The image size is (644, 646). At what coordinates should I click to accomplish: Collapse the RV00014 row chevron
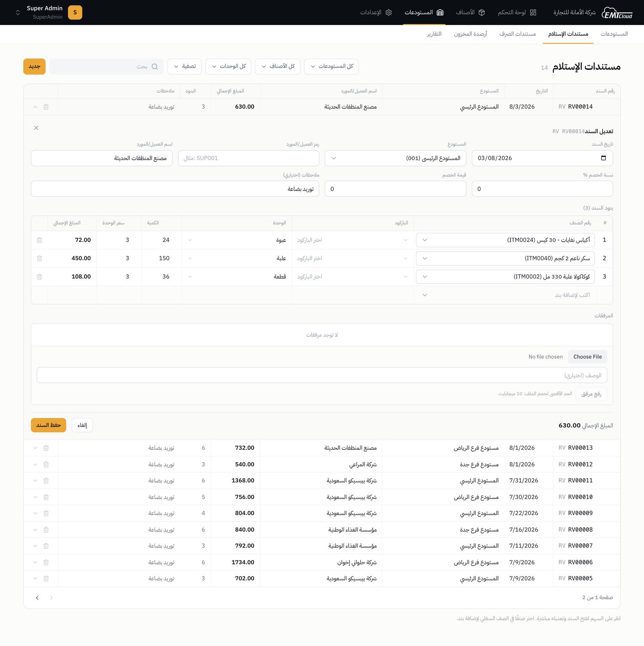pyautogui.click(x=35, y=107)
